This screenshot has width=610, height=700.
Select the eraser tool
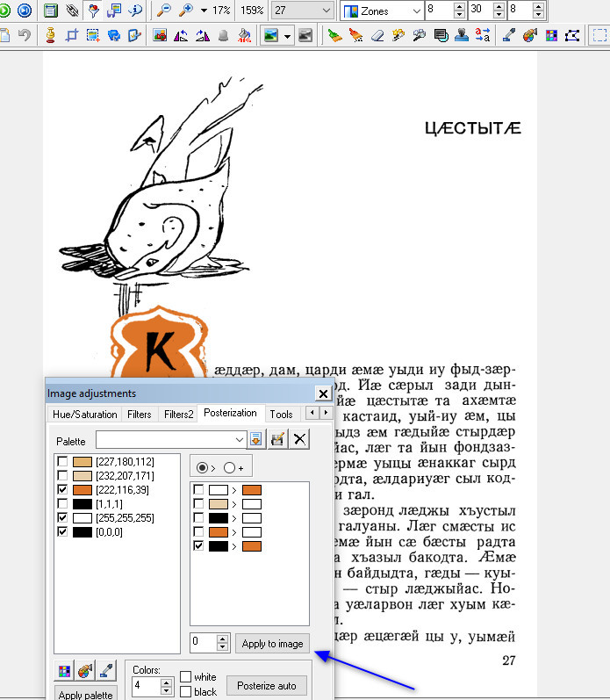377,35
